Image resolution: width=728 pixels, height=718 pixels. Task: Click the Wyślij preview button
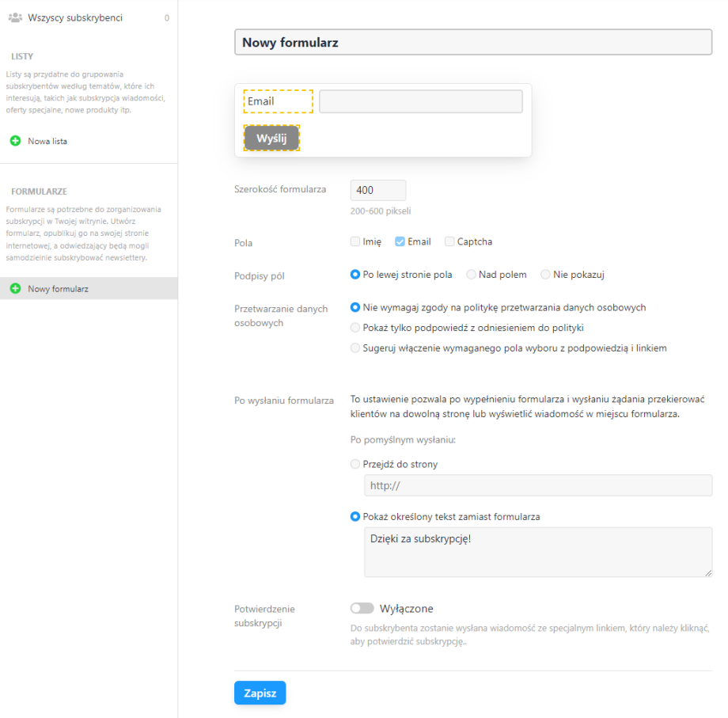coord(271,138)
